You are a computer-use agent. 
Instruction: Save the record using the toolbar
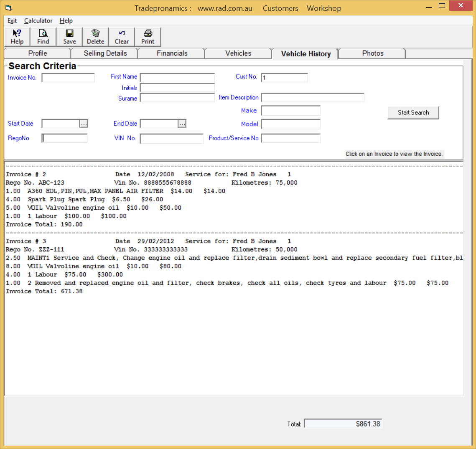(69, 37)
